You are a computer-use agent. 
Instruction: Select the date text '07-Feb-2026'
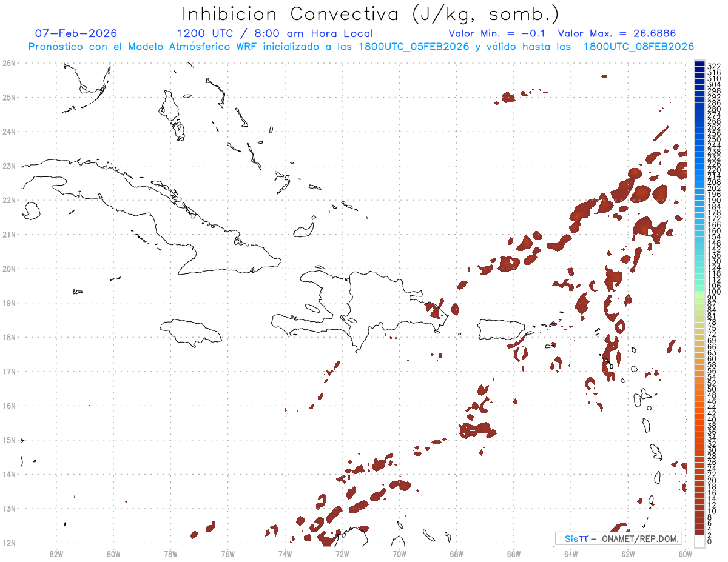click(x=76, y=33)
